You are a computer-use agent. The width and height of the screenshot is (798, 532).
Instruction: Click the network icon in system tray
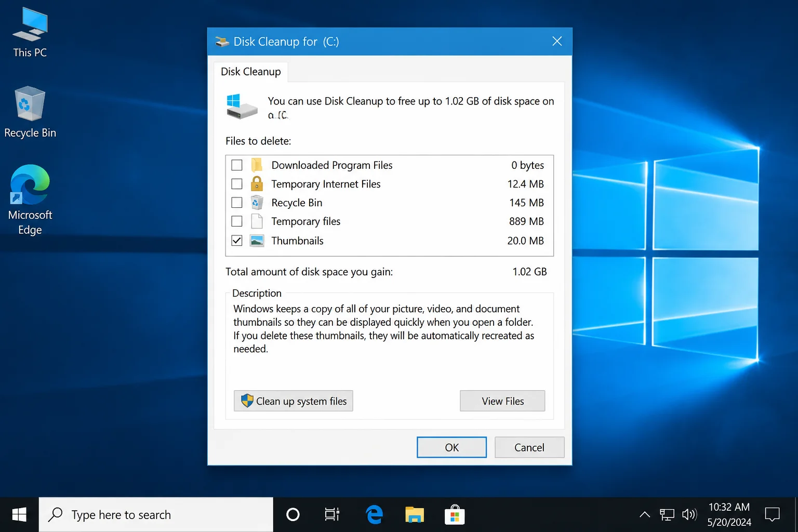pyautogui.click(x=667, y=515)
